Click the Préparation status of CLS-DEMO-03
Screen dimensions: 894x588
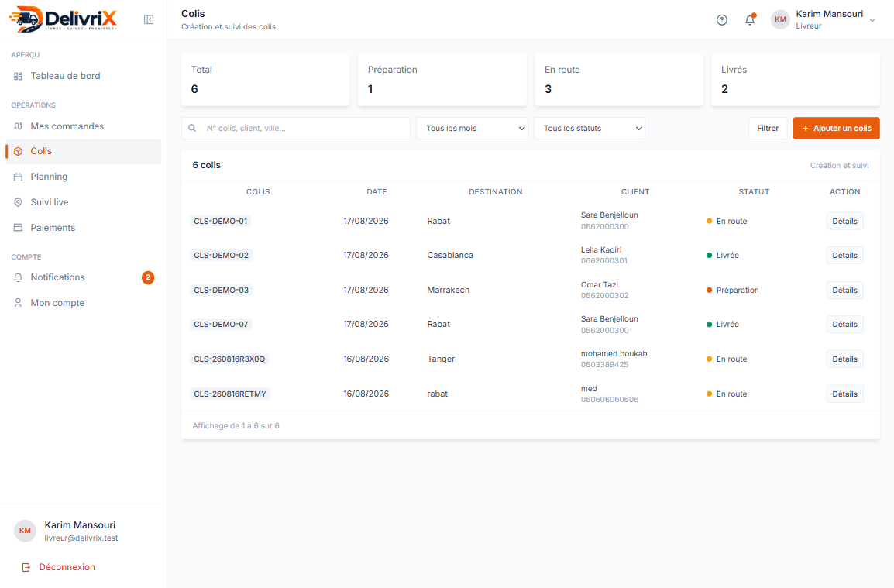pos(733,291)
